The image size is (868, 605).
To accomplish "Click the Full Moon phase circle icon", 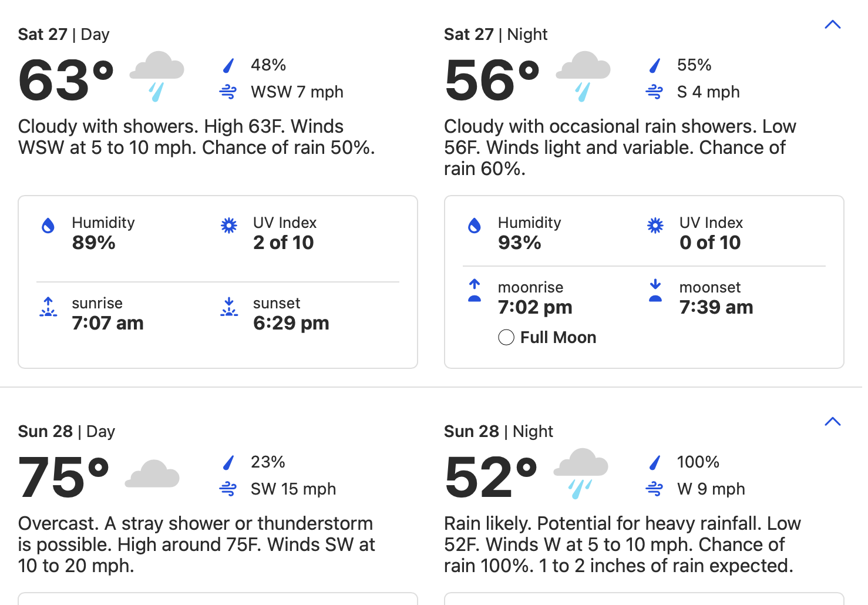I will pos(506,337).
